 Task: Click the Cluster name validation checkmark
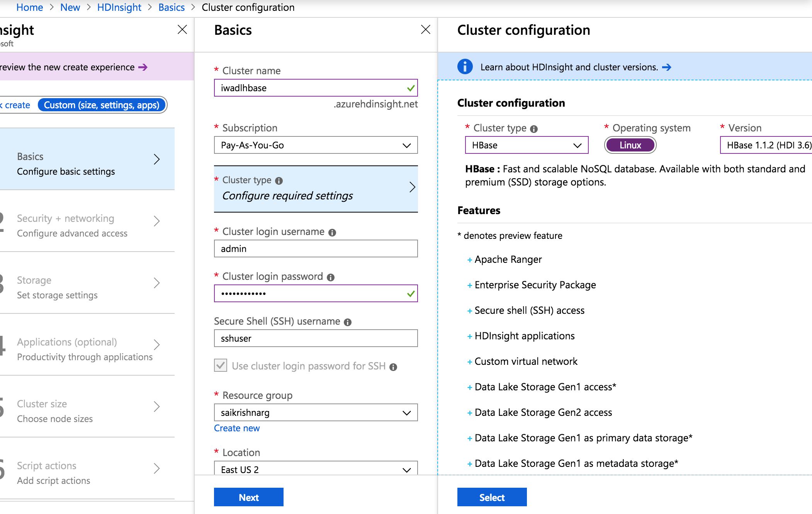[411, 88]
